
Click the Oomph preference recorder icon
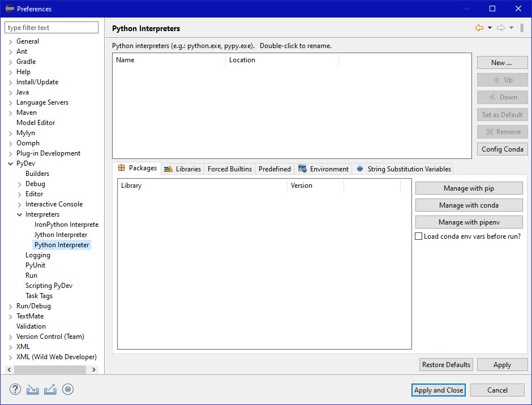pyautogui.click(x=68, y=389)
